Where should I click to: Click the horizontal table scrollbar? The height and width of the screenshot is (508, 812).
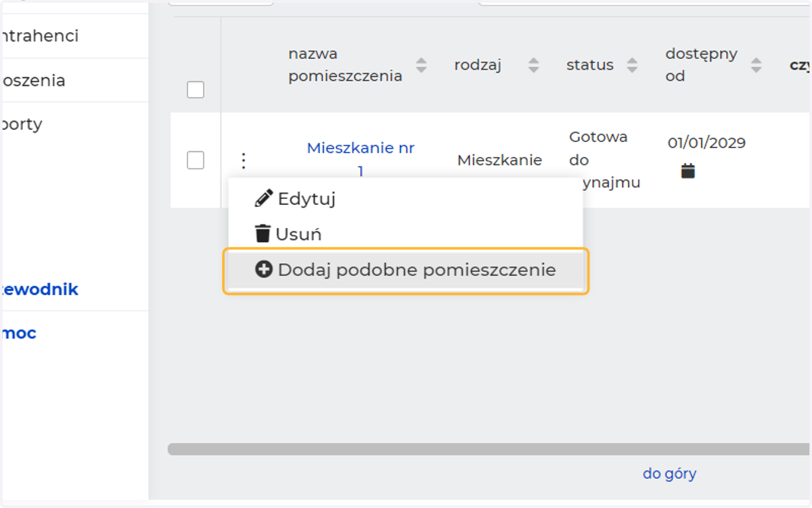(x=488, y=449)
